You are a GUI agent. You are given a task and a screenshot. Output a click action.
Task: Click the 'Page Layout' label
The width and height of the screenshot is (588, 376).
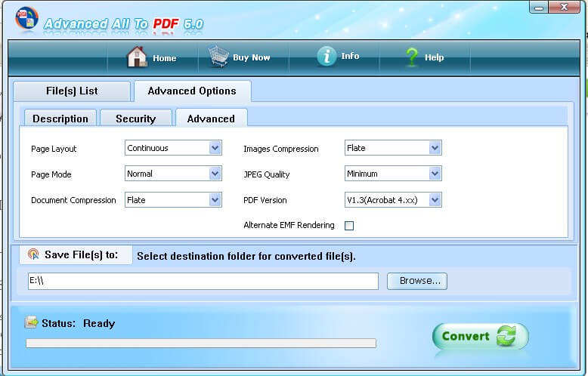tap(54, 149)
